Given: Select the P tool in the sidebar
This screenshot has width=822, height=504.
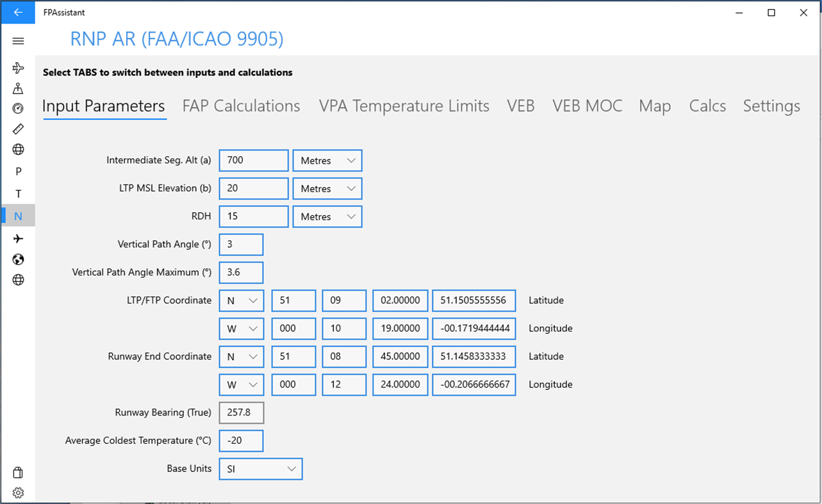Looking at the screenshot, I should tap(18, 171).
